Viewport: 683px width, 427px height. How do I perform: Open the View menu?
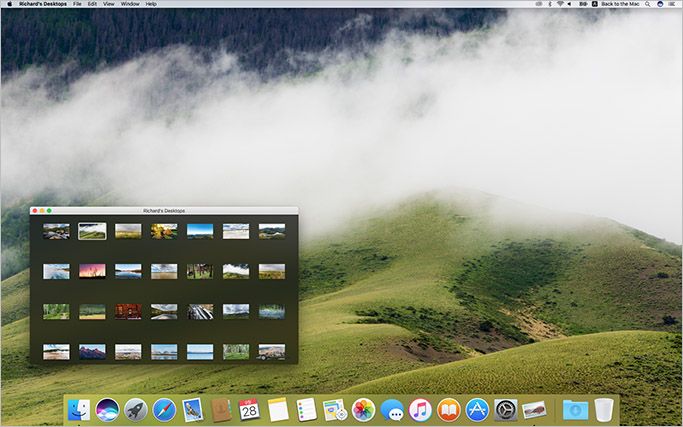(x=109, y=4)
